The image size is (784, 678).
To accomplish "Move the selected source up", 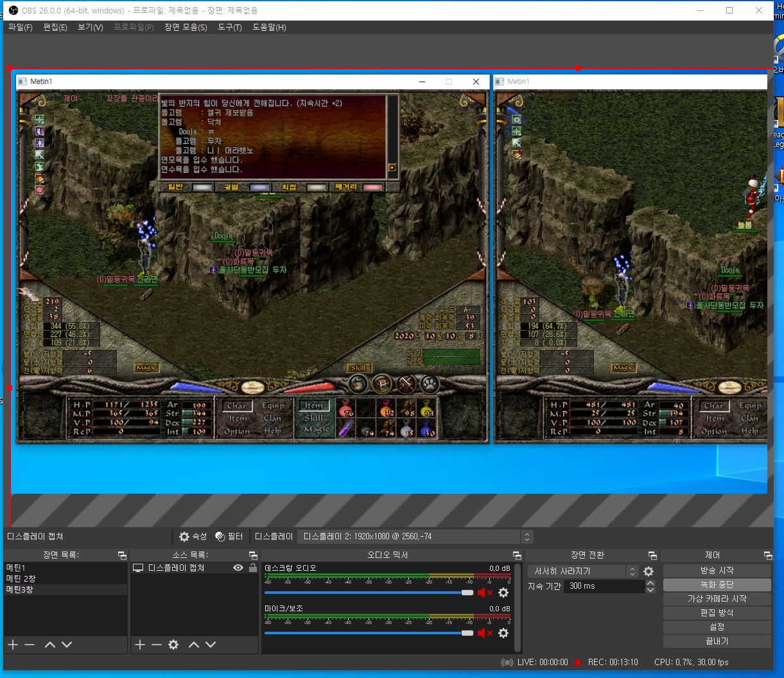I will 194,645.
